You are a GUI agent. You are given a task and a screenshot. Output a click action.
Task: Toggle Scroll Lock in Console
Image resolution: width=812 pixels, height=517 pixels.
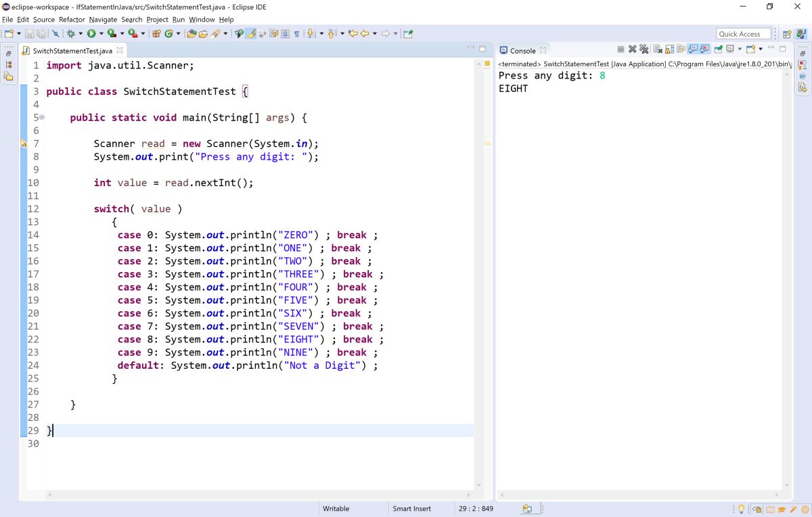669,49
